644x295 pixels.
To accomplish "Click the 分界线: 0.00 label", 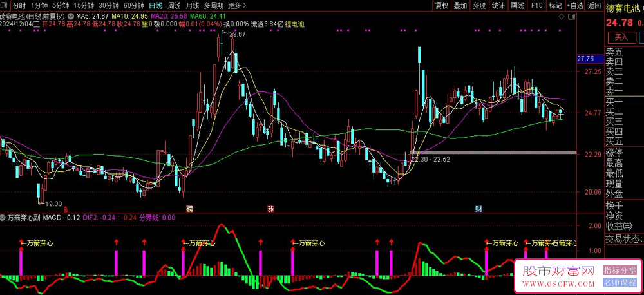I will point(157,217).
